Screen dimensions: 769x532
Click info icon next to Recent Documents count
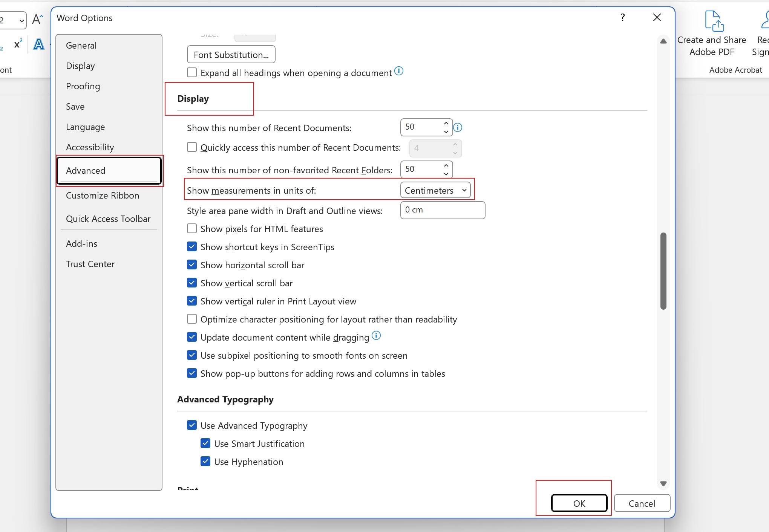(458, 128)
